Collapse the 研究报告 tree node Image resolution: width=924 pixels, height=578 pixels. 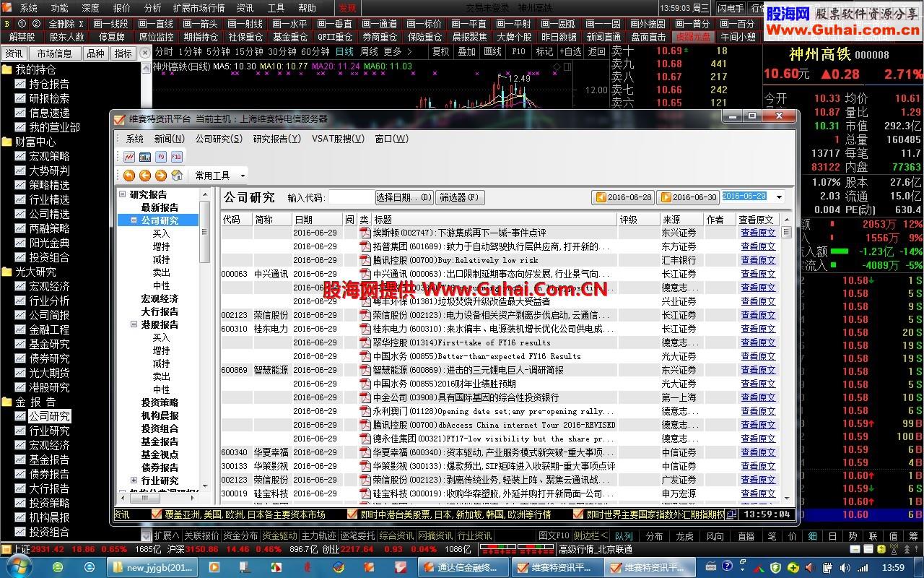122,194
